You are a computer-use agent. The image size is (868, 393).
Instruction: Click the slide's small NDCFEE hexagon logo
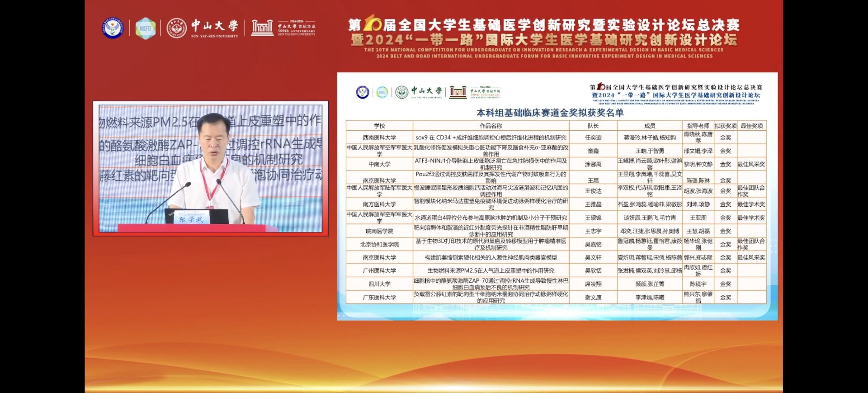(x=382, y=92)
